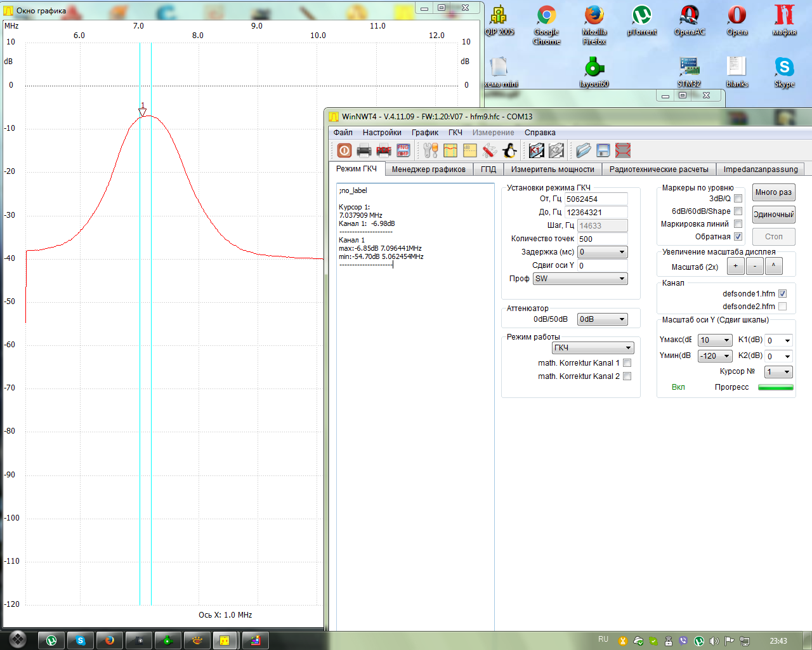Click the red power/stop toolbar icon

point(344,150)
